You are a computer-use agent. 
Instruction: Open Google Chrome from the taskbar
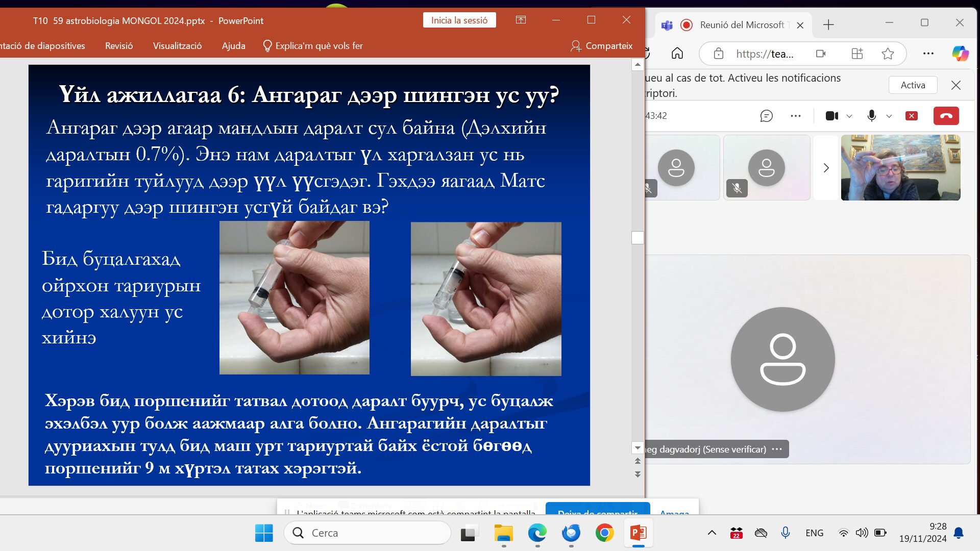(604, 533)
